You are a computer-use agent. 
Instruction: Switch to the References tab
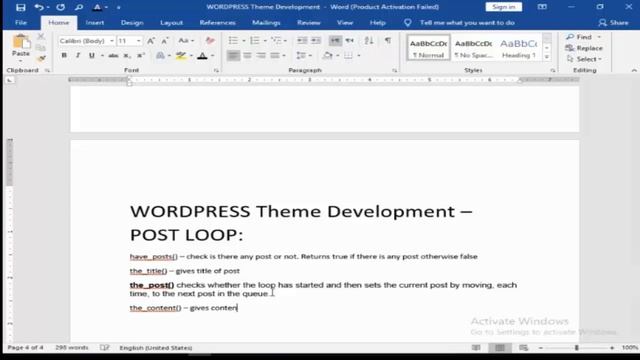[217, 23]
